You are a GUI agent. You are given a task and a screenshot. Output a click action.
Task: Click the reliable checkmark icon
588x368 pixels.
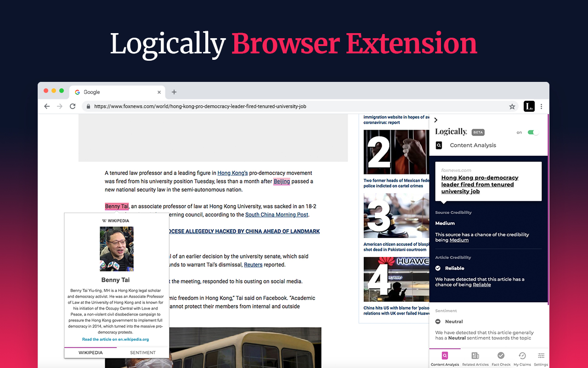click(438, 268)
